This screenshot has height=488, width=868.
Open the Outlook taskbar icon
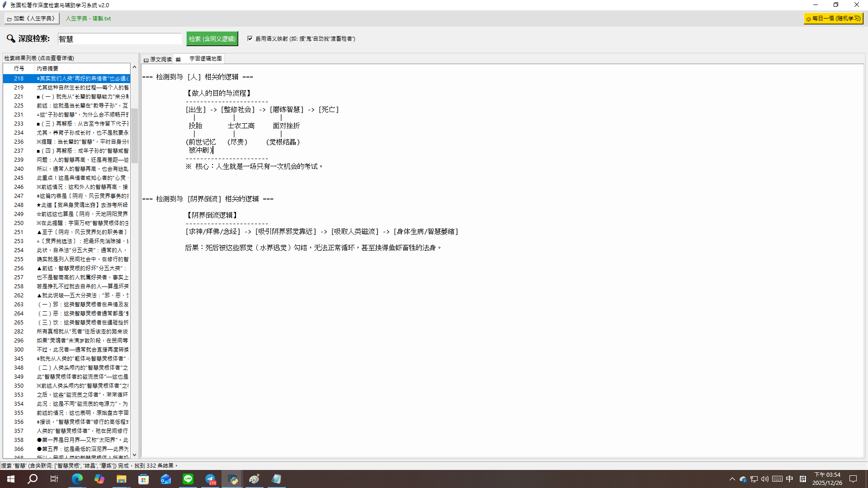166,479
